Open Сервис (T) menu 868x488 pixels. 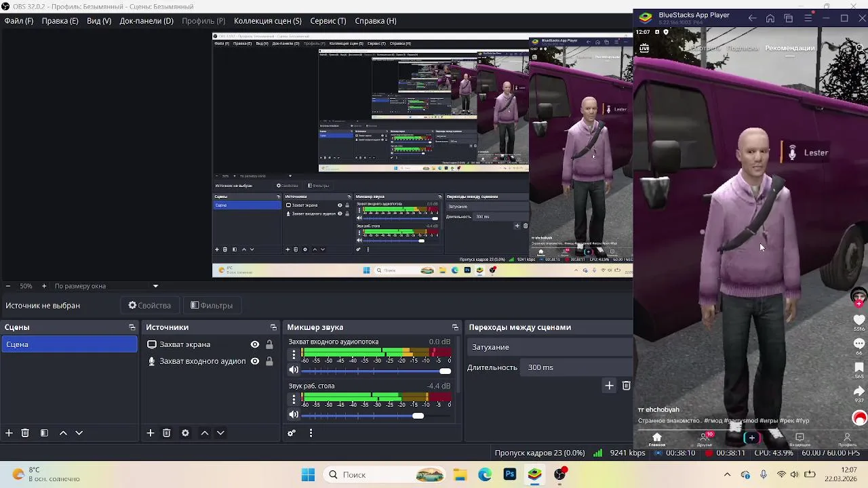pos(328,21)
